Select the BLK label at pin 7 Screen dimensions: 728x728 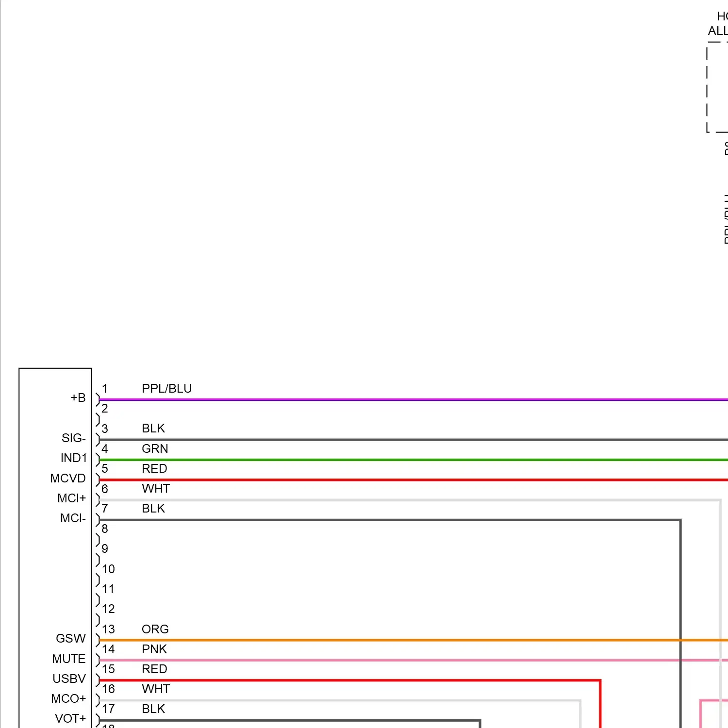(153, 509)
